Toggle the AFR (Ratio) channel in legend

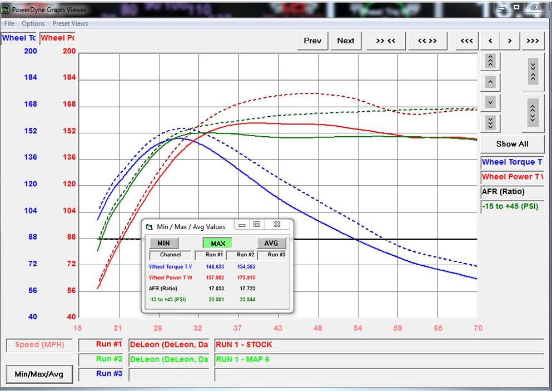tap(512, 192)
